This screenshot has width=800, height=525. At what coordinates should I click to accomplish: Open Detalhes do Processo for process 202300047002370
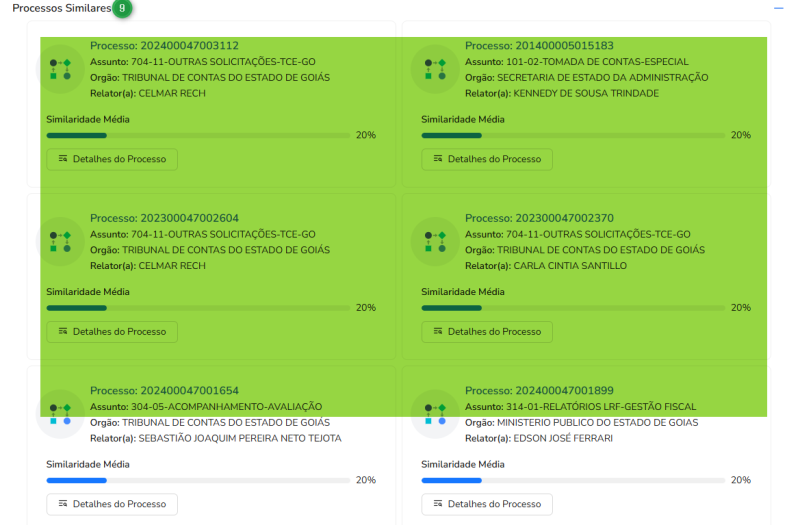[487, 331]
